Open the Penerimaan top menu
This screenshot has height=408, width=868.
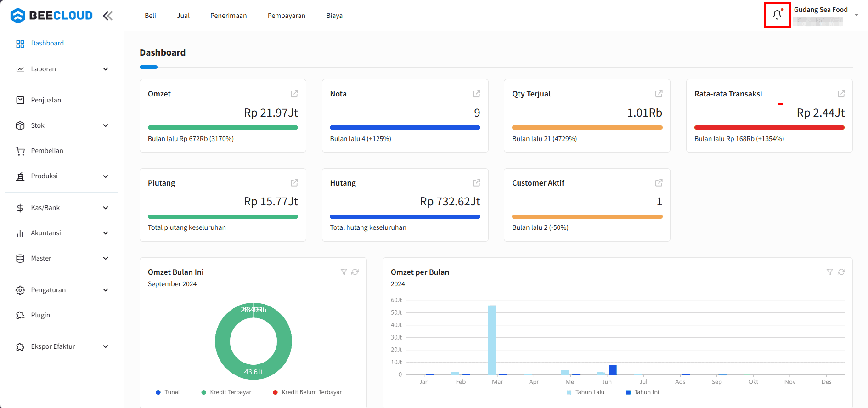pos(229,16)
